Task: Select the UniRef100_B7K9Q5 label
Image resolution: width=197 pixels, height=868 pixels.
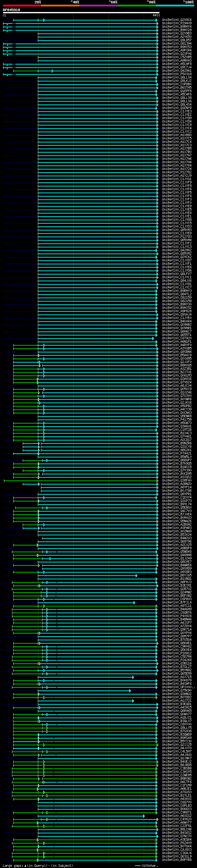Action: tap(177, 463)
